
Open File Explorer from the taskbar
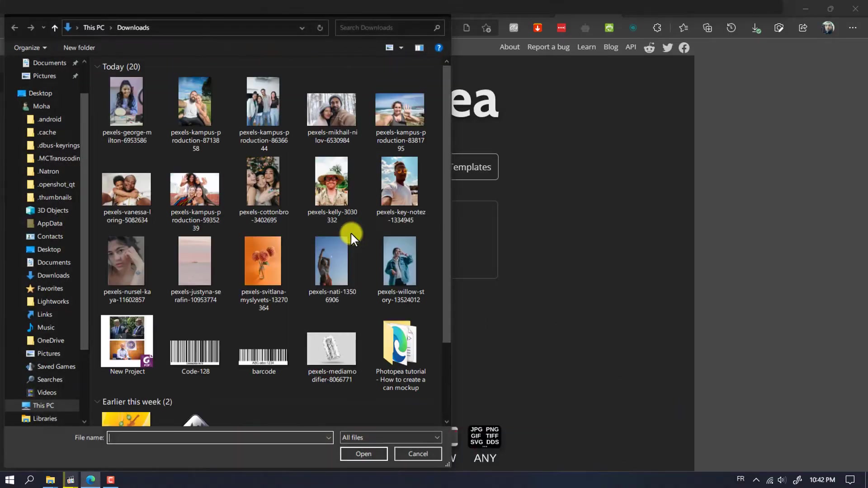50,480
